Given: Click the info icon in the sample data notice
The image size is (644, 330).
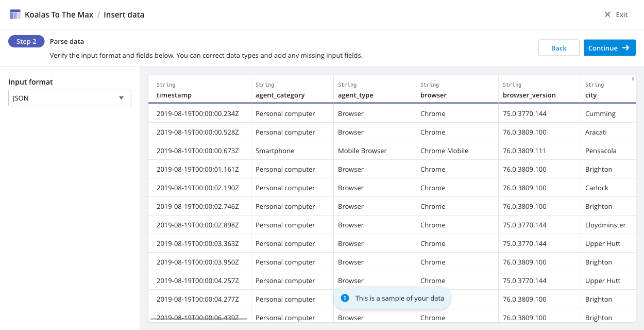Looking at the screenshot, I should [345, 298].
